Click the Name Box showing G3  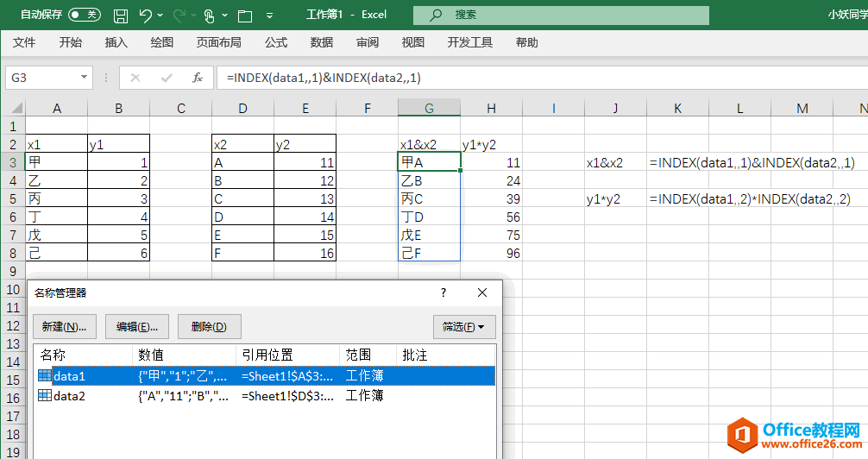pos(41,78)
